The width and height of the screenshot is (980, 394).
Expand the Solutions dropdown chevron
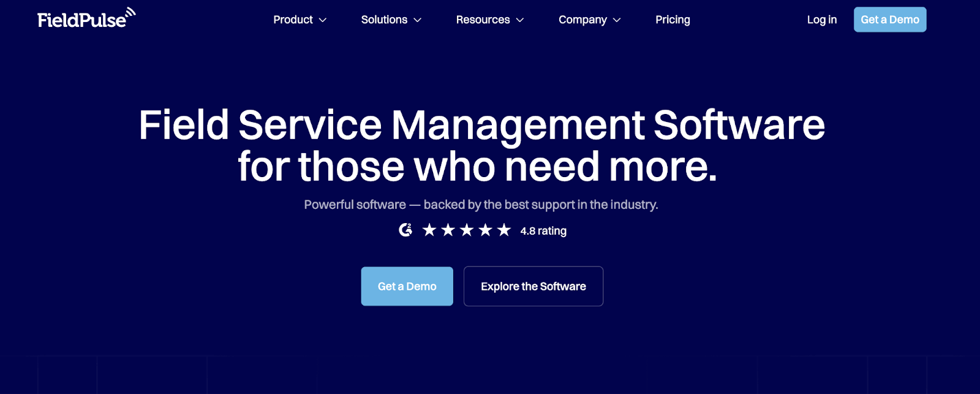point(418,20)
